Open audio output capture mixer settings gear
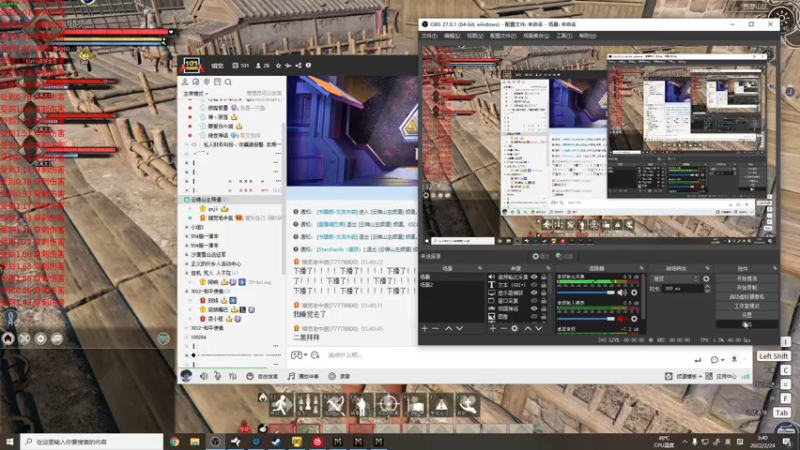The image size is (800, 450). (x=634, y=292)
